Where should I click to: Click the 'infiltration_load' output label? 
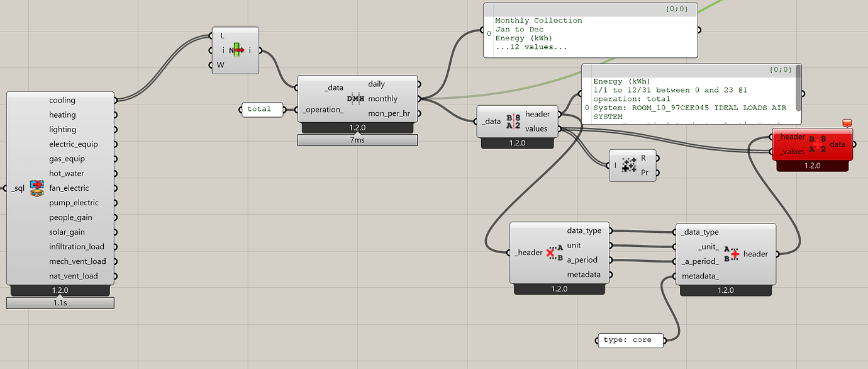77,247
